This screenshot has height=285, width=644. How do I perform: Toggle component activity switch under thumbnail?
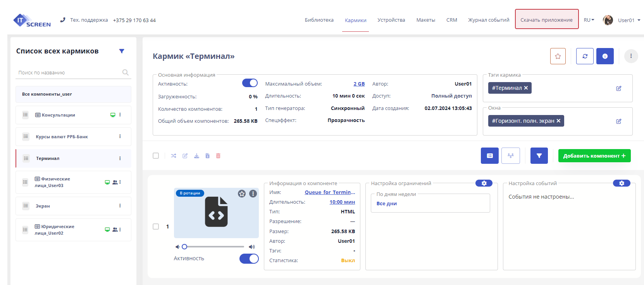pos(249,259)
